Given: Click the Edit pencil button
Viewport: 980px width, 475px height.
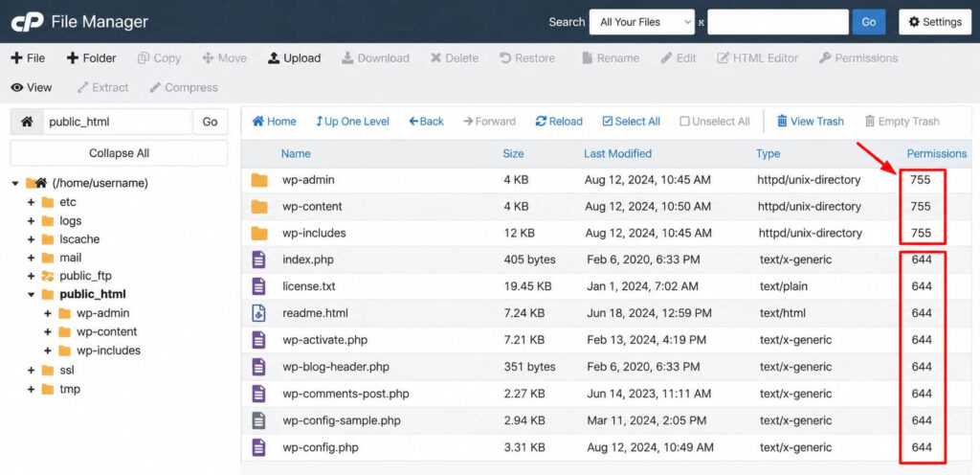Looking at the screenshot, I should tap(679, 58).
